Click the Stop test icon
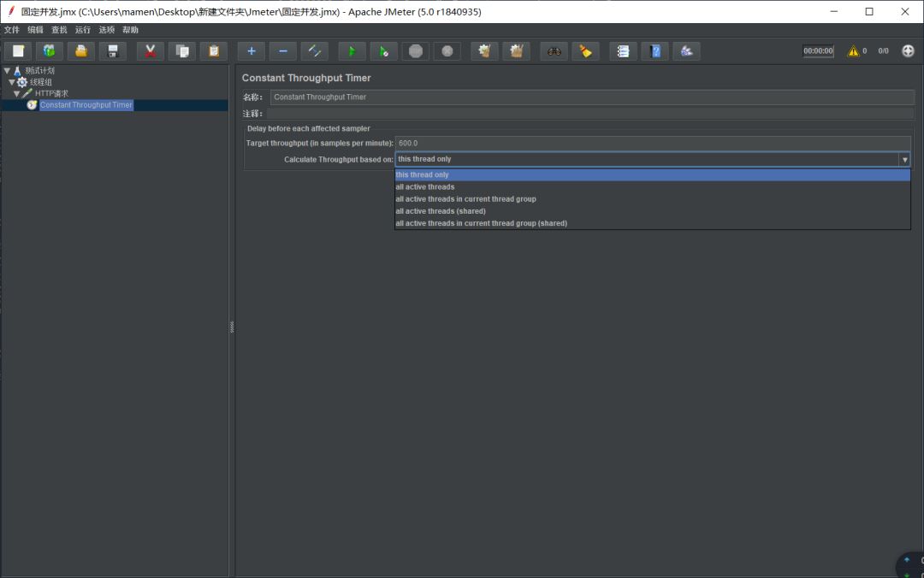Screen dimensions: 924x578 pyautogui.click(x=416, y=51)
